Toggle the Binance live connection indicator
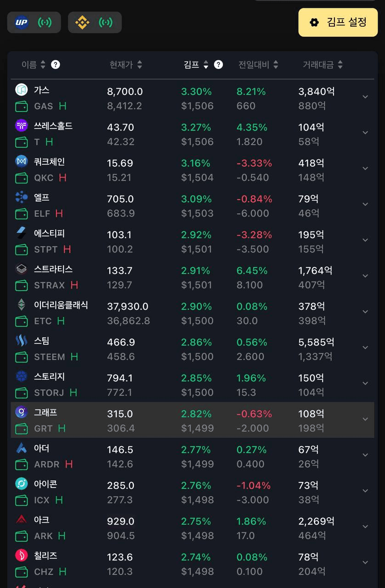Image resolution: width=385 pixels, height=588 pixels. point(106,22)
